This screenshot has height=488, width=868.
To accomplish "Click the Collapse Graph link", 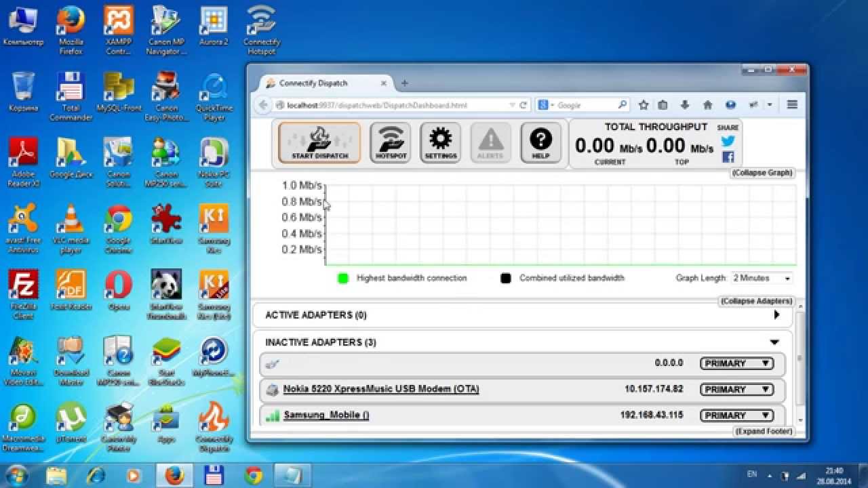I will click(762, 173).
